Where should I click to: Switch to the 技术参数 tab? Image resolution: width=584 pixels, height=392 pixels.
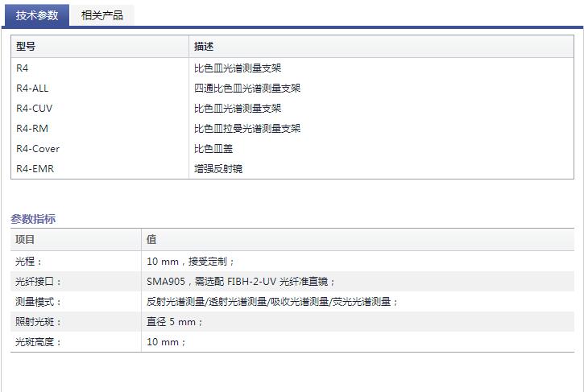pos(37,15)
